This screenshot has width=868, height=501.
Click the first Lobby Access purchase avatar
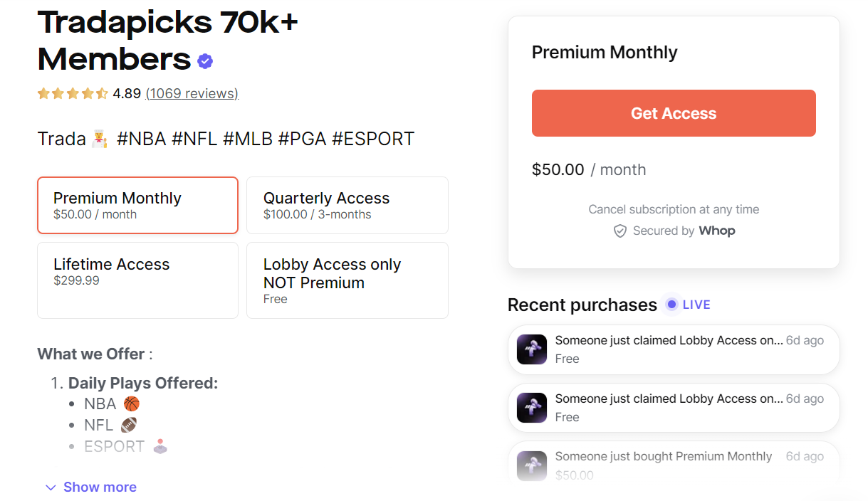[x=532, y=349]
